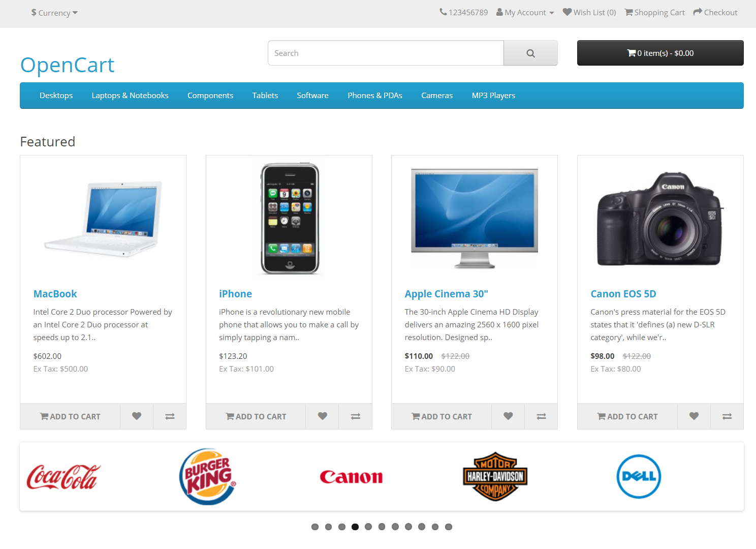Open the Cameras category menu
Image resolution: width=756 pixels, height=549 pixels.
(437, 96)
